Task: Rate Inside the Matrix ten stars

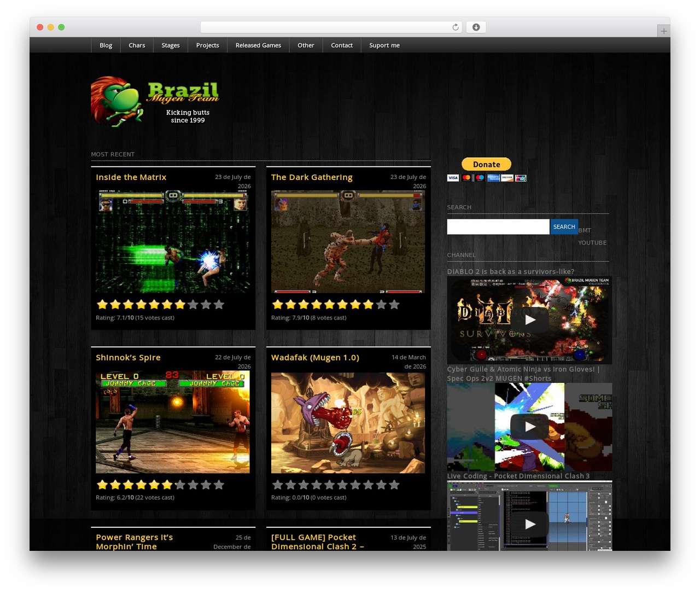Action: click(x=219, y=304)
